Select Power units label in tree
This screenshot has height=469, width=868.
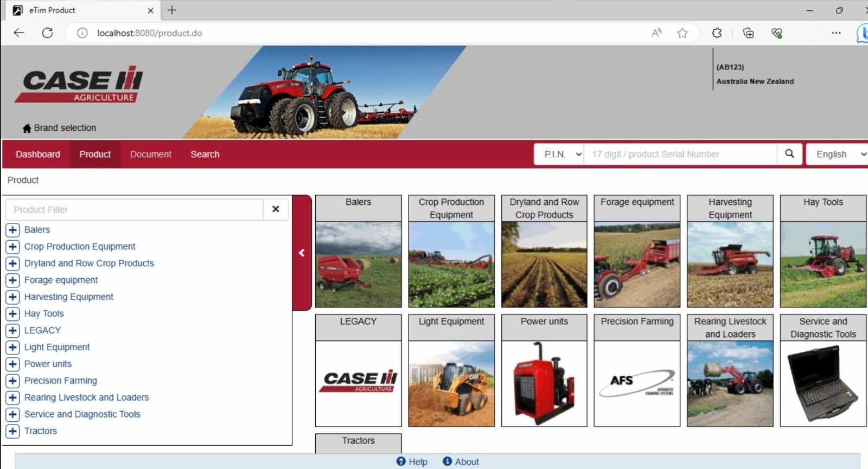coord(48,364)
